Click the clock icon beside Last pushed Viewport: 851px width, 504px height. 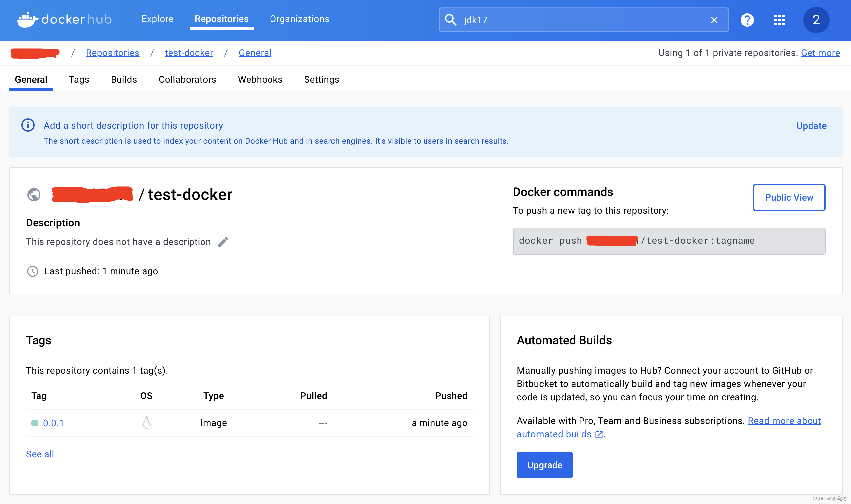pyautogui.click(x=32, y=271)
